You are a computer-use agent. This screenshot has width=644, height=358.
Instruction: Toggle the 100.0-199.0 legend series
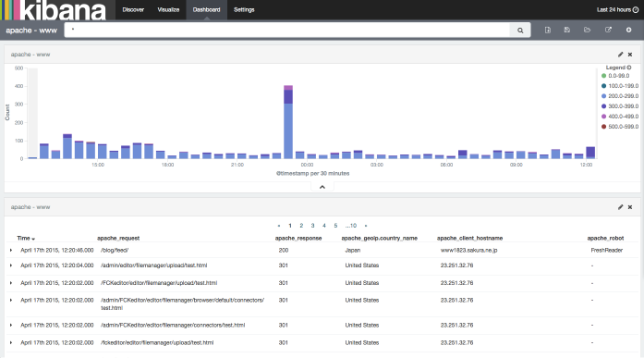620,86
